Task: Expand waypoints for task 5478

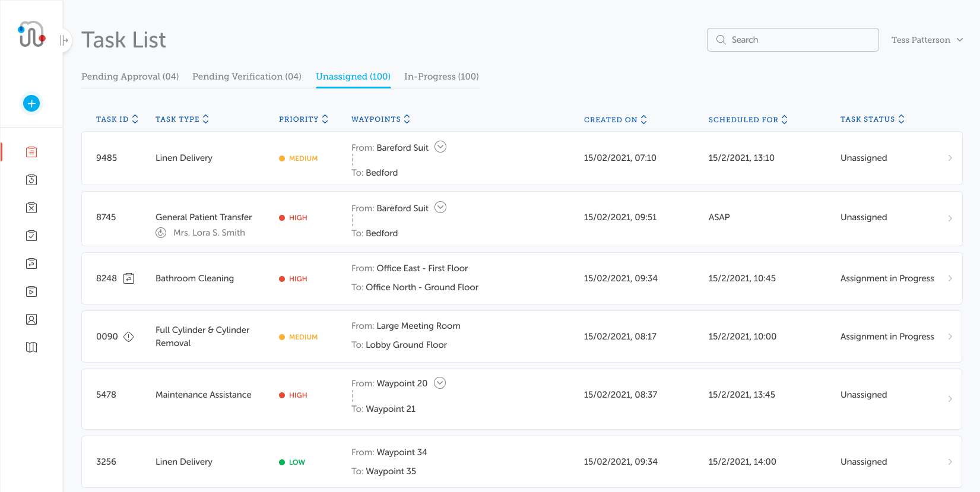Action: coord(440,383)
